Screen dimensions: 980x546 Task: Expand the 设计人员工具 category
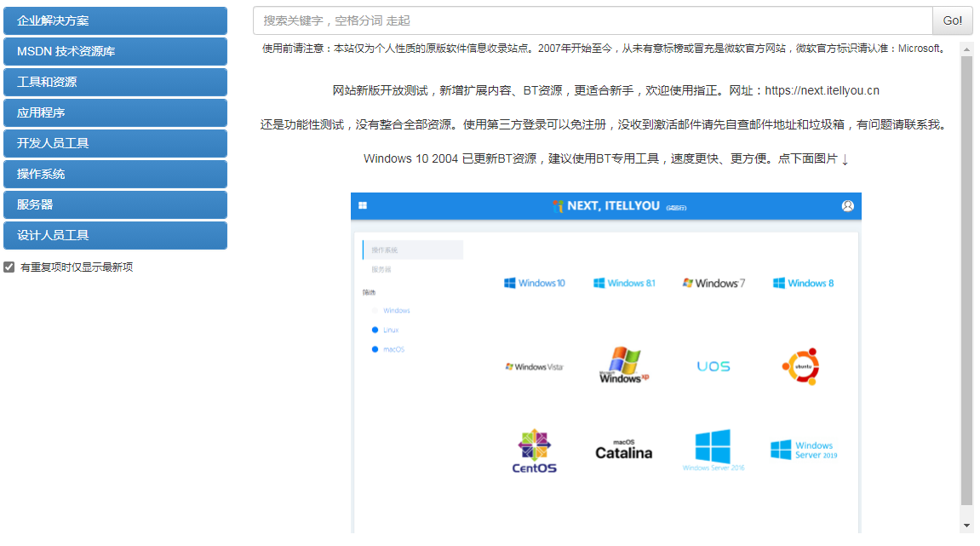115,235
